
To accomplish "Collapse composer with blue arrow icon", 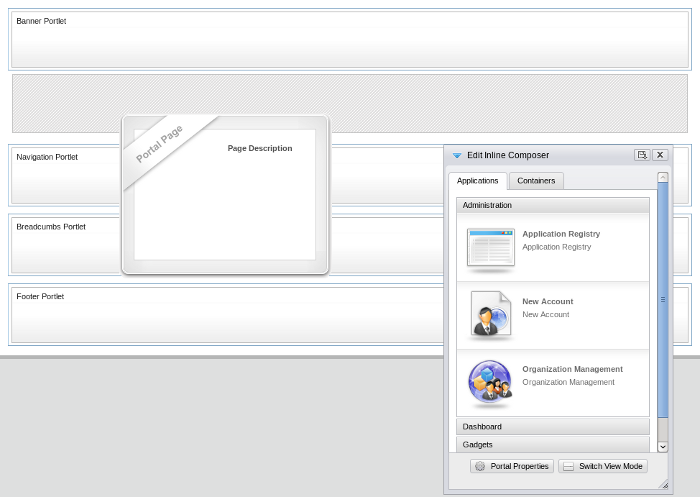I will tap(457, 156).
